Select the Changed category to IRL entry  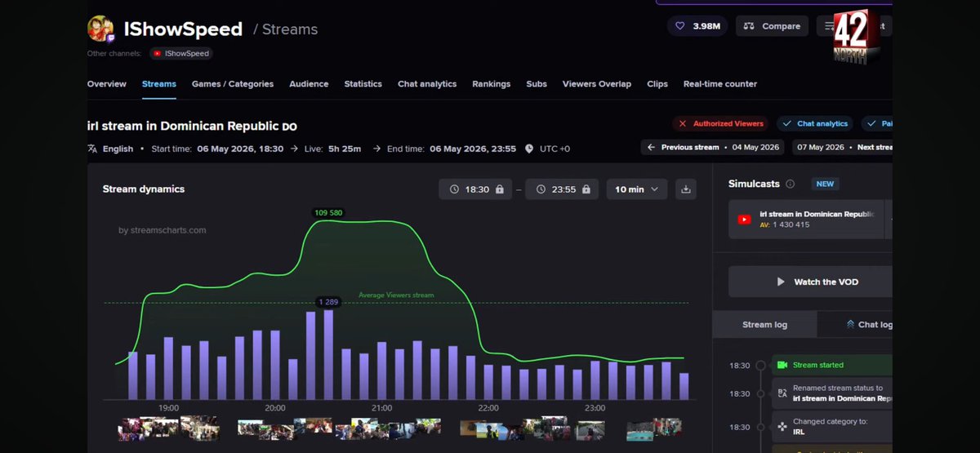coord(832,426)
